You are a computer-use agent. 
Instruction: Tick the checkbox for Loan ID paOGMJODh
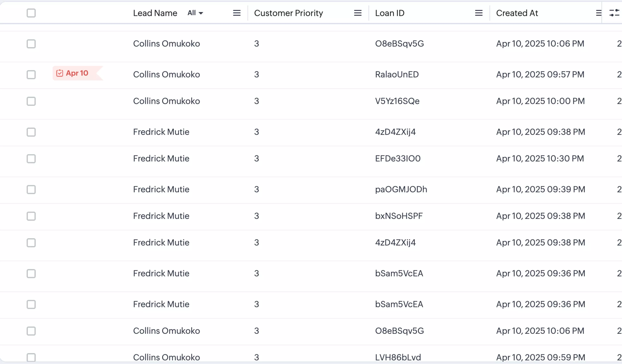tap(31, 189)
